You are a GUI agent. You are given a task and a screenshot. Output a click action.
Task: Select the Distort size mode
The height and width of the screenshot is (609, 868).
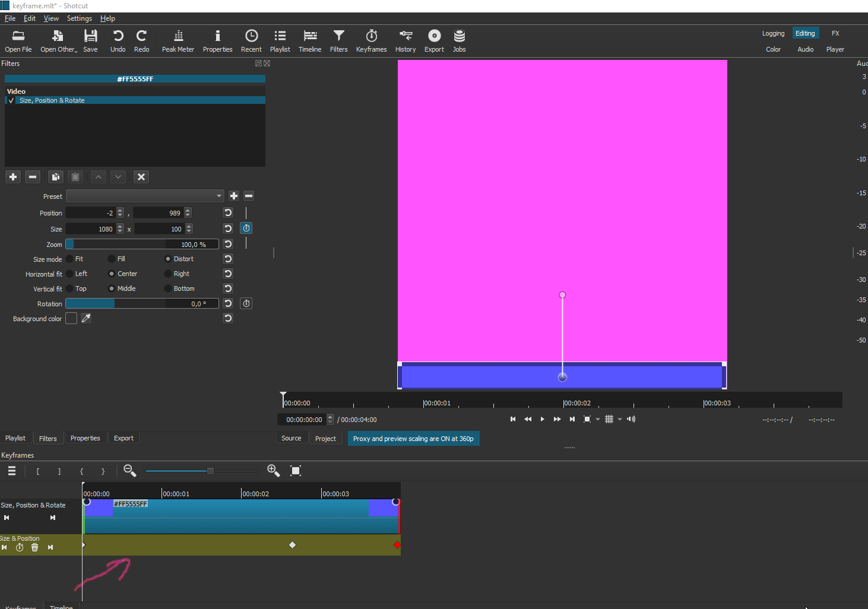[x=169, y=259]
